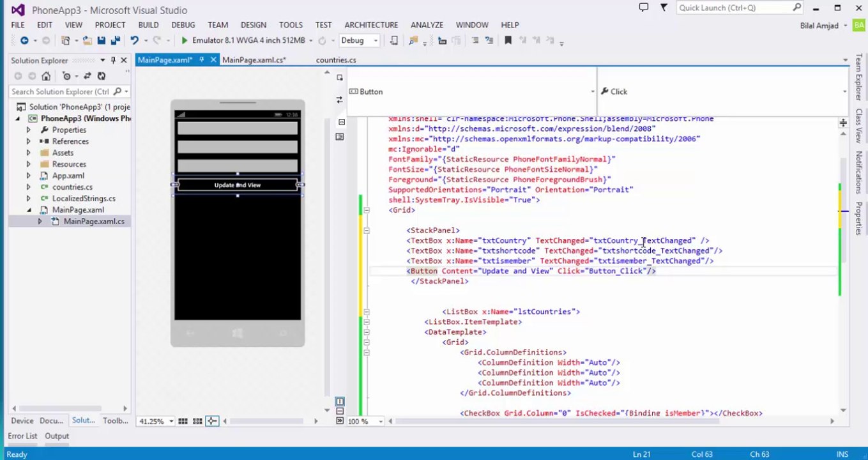Screen dimensions: 868x460
Task: Undo the last action via toolbar
Action: [x=134, y=40]
